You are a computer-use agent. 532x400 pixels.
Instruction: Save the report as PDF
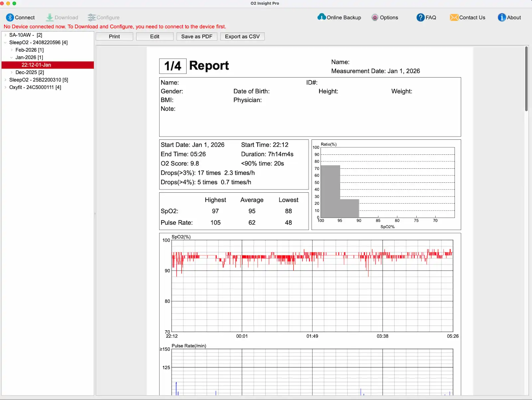point(197,36)
